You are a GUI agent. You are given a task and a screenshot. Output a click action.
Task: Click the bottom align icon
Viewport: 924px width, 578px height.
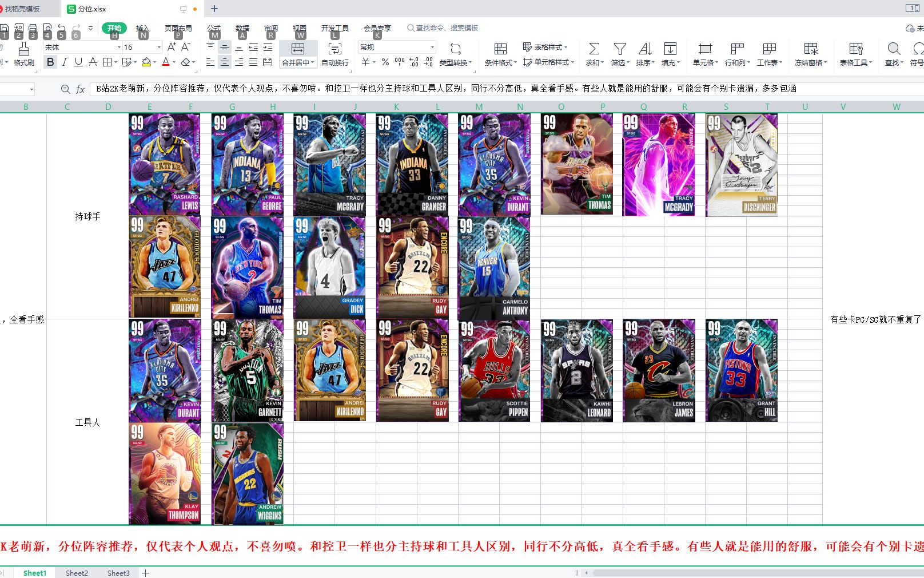[239, 47]
